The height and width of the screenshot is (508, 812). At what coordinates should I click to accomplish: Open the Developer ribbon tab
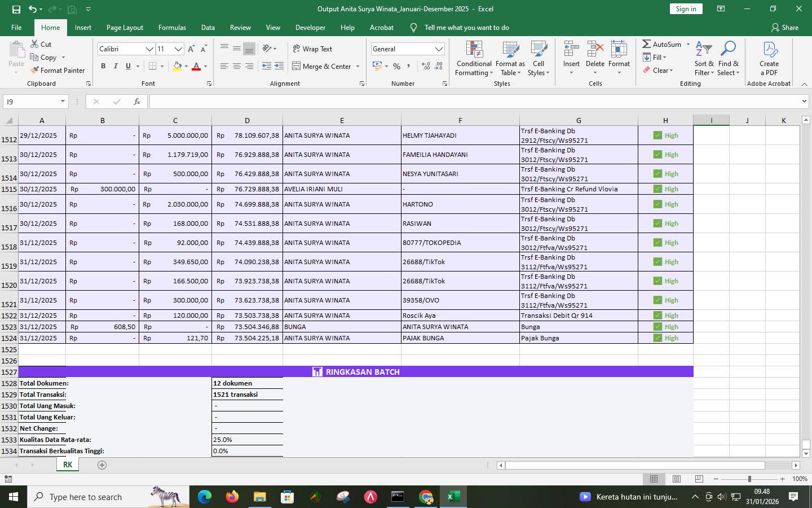coord(310,27)
